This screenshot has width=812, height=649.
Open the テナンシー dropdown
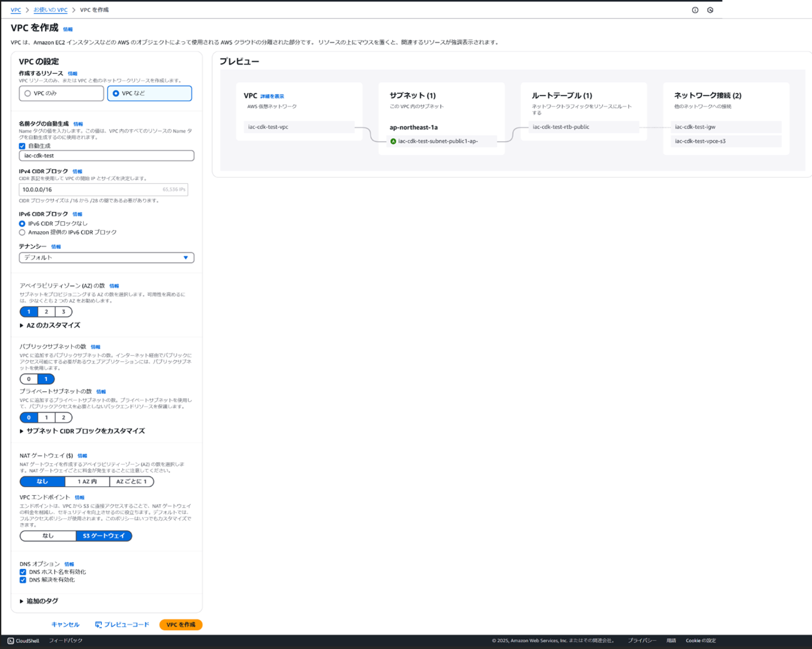click(x=106, y=258)
